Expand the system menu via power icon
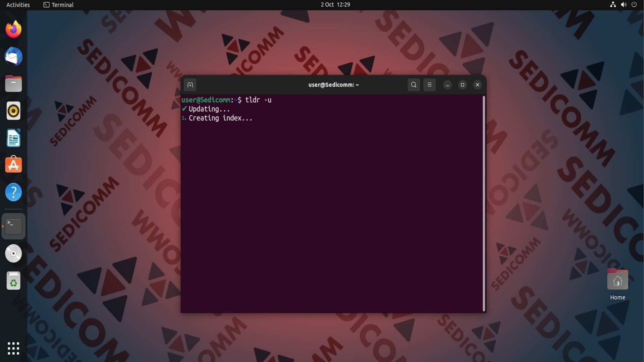Screen dimensions: 644x362 click(634, 5)
